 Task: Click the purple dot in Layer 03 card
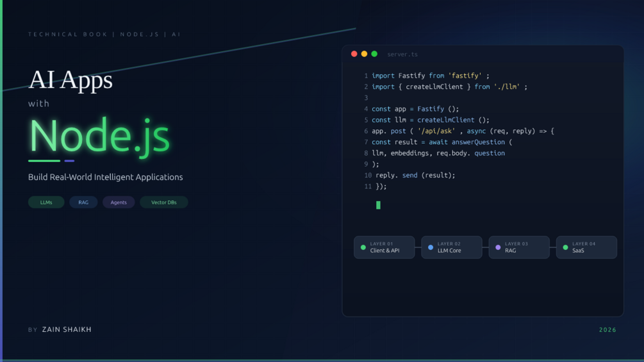pos(498,247)
